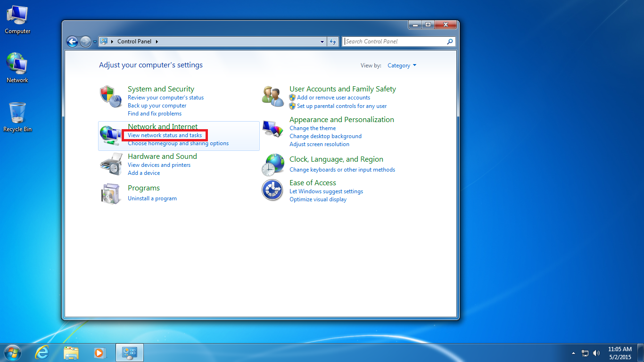Image resolution: width=644 pixels, height=362 pixels.
Task: Click the search magnifier icon
Action: tap(450, 41)
